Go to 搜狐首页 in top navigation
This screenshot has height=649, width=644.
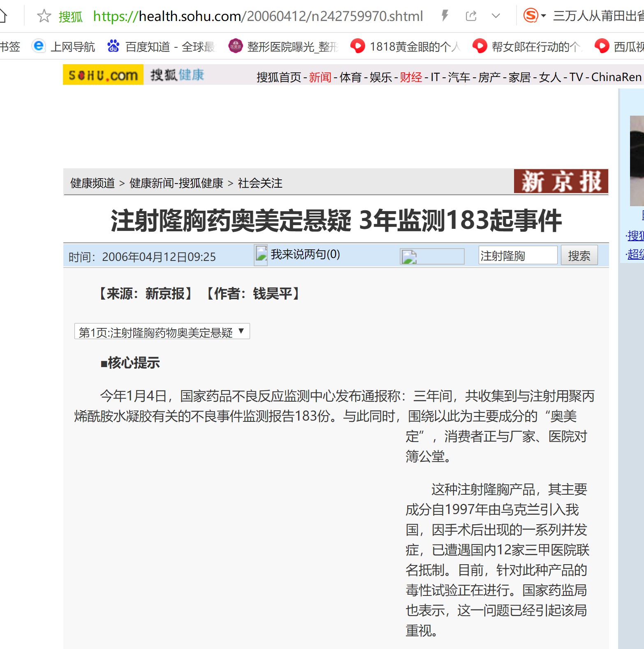(279, 77)
